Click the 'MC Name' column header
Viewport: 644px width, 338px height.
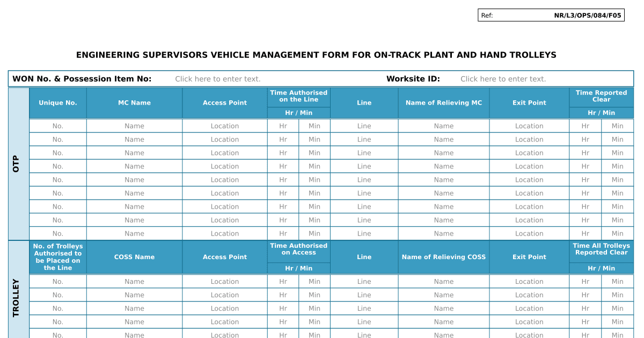[x=134, y=103]
